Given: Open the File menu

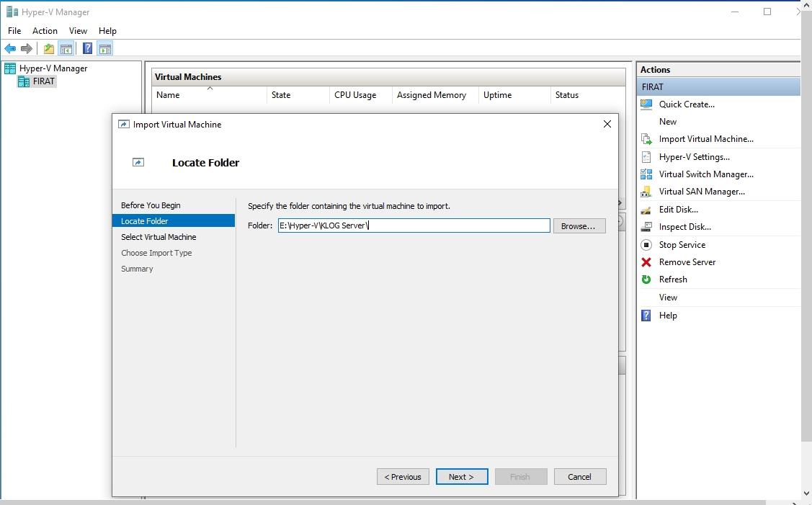Looking at the screenshot, I should coord(14,31).
